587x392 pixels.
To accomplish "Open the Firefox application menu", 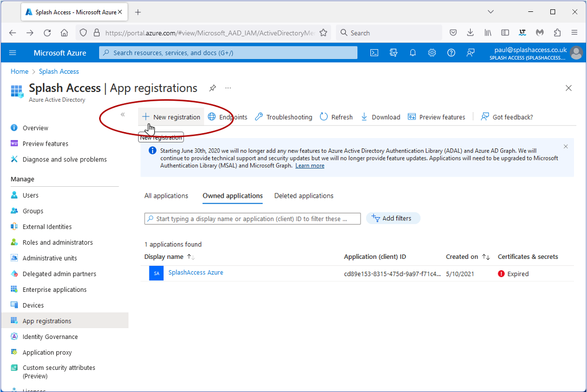I will [574, 33].
